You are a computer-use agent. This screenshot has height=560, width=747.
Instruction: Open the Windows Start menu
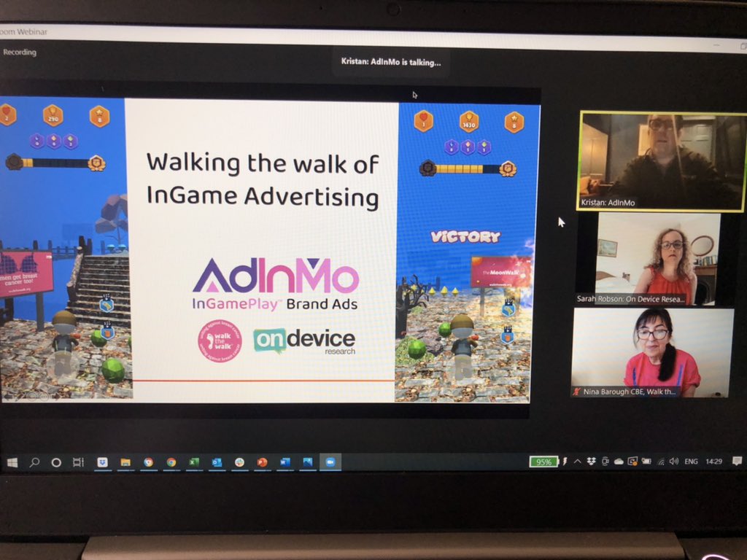coord(13,461)
